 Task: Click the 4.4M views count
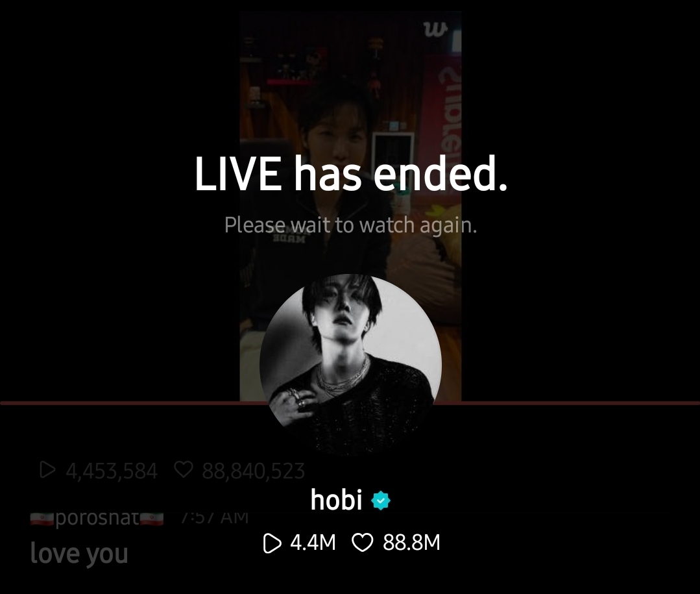point(313,543)
